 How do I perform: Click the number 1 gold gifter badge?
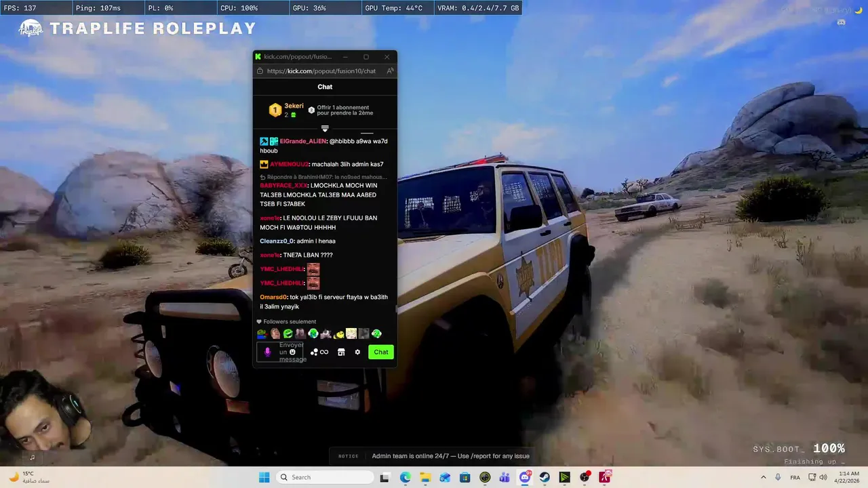[x=275, y=110]
